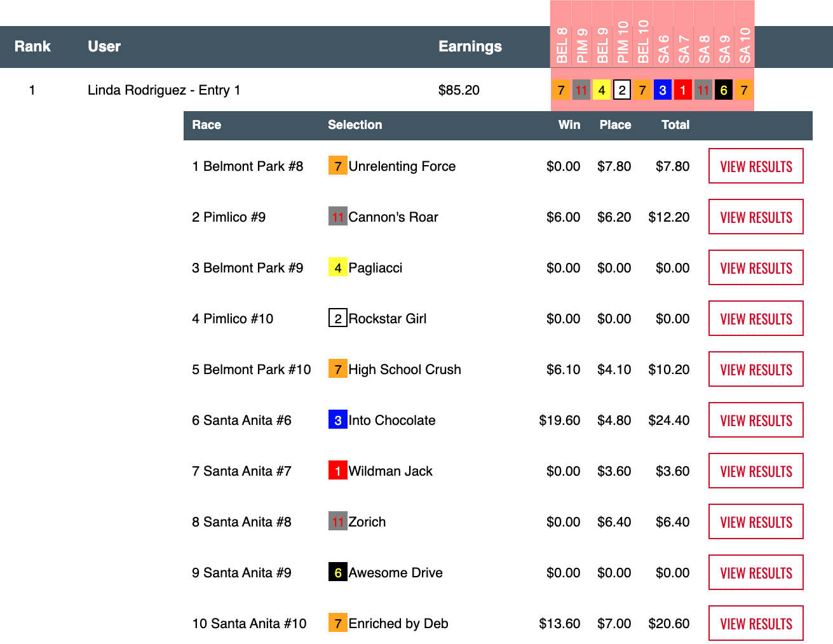The width and height of the screenshot is (833, 644).
Task: Click the Rank column header
Action: (x=32, y=46)
